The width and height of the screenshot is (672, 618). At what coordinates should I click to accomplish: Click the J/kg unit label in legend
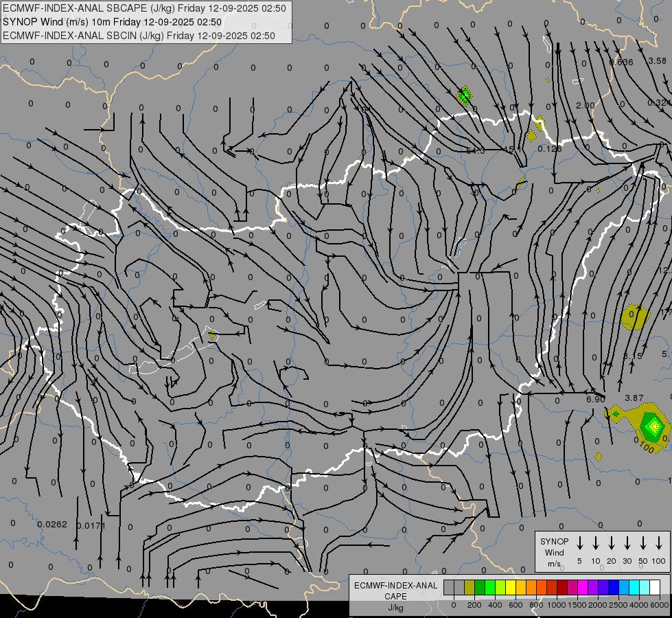(x=395, y=608)
